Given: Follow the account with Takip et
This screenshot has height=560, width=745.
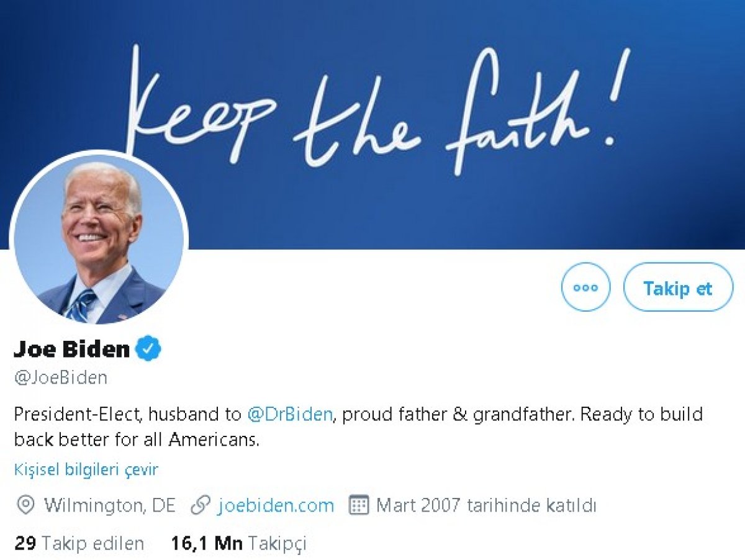Looking at the screenshot, I should pyautogui.click(x=678, y=287).
